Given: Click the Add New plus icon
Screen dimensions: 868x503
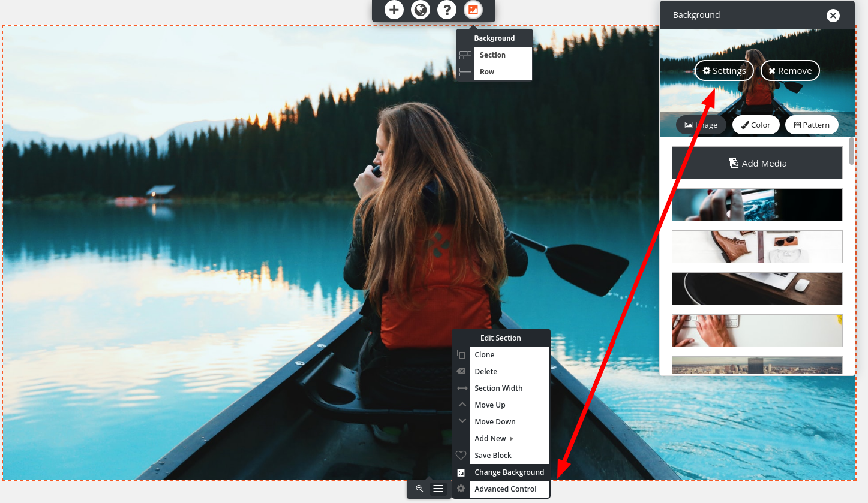Looking at the screenshot, I should click(461, 438).
